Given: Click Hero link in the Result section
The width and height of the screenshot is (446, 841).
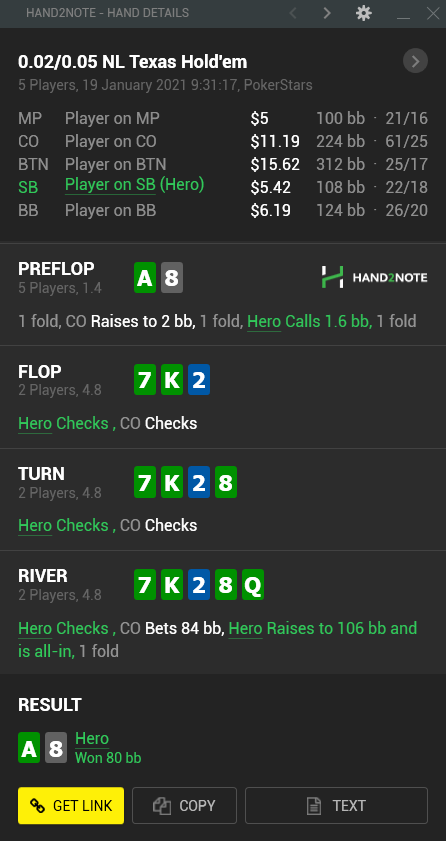Looking at the screenshot, I should [x=92, y=739].
